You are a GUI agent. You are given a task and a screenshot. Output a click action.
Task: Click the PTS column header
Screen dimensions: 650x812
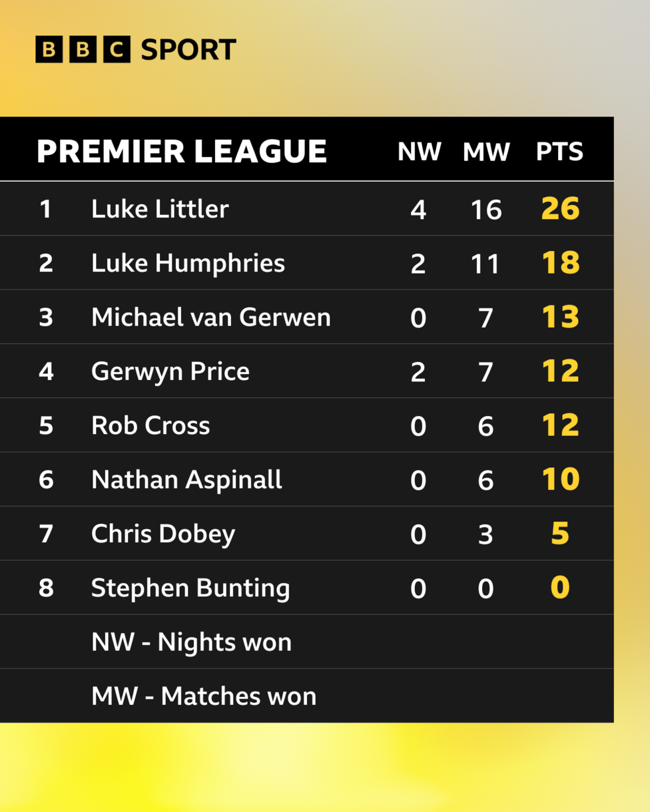click(x=559, y=152)
